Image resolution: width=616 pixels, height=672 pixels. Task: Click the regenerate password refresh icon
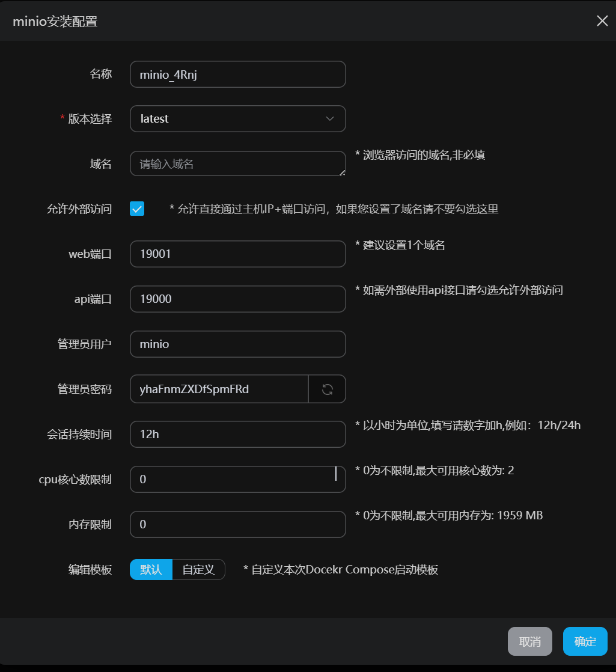pyautogui.click(x=327, y=389)
